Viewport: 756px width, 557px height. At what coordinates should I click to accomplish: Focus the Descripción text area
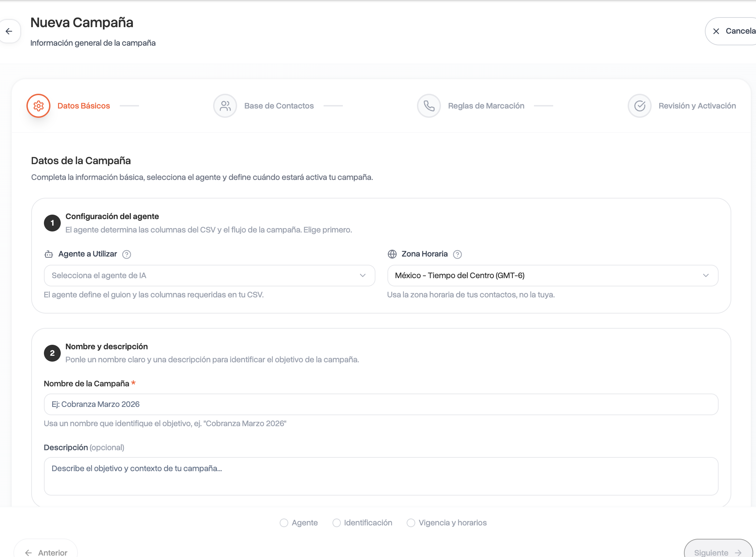[381, 476]
